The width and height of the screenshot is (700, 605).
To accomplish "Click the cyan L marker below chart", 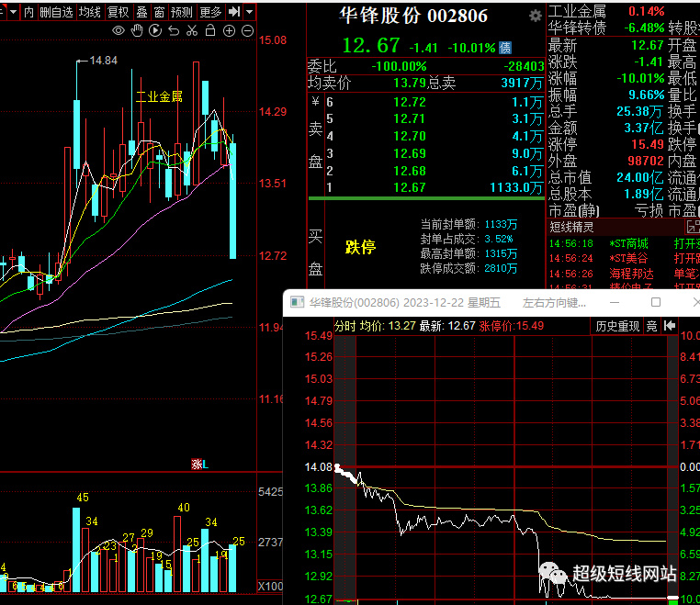I will pos(206,465).
